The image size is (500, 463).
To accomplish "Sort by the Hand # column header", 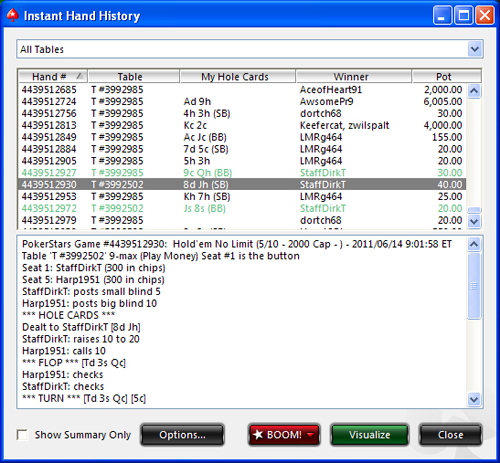I will [x=53, y=77].
